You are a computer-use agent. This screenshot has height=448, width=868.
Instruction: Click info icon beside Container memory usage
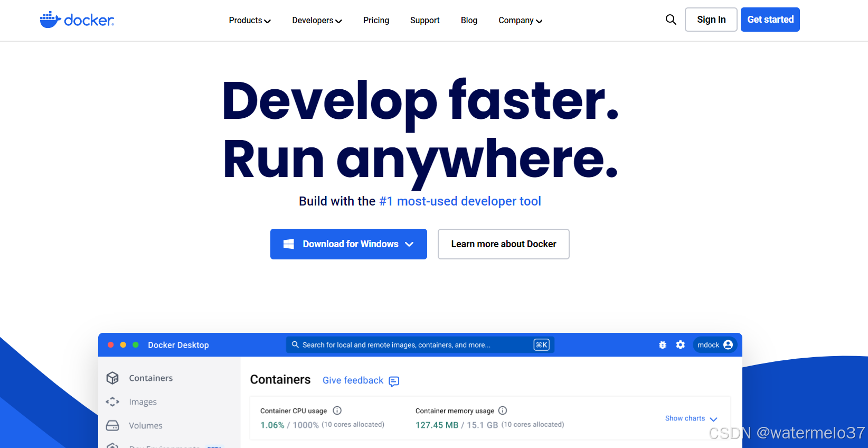tap(503, 410)
